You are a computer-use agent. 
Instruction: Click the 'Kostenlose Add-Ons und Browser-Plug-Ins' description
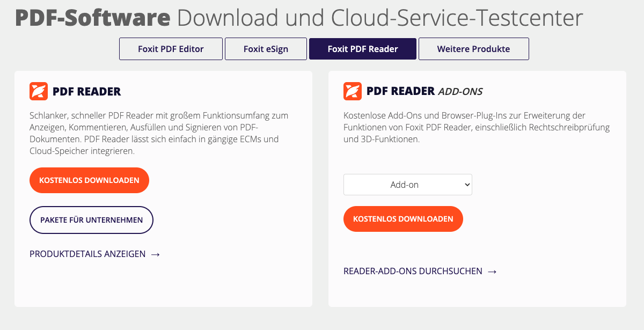pos(477,127)
